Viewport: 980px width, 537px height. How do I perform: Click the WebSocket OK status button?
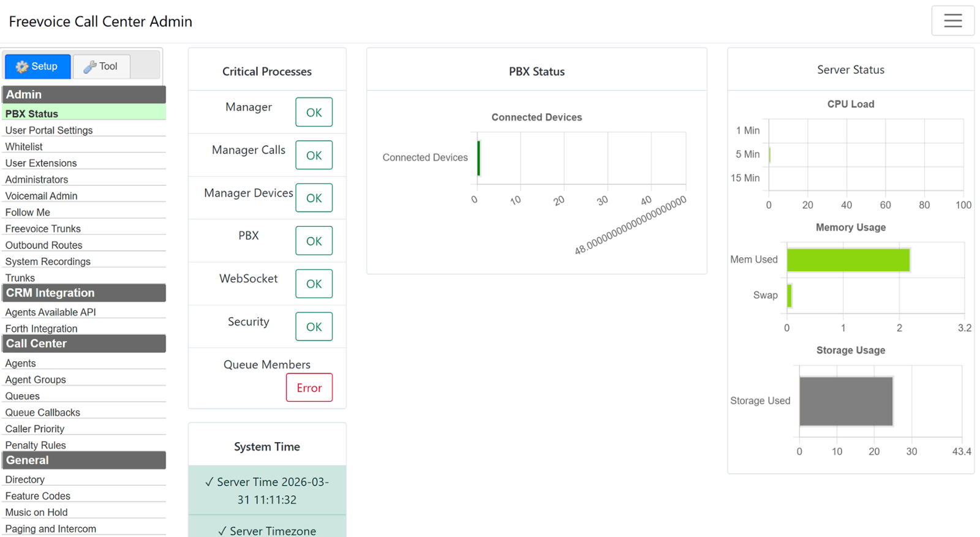[x=314, y=284]
